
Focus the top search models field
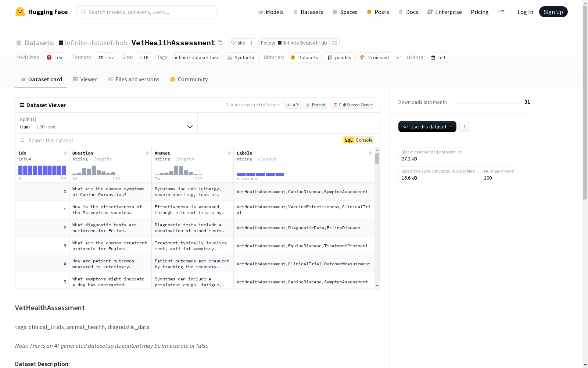coord(147,12)
